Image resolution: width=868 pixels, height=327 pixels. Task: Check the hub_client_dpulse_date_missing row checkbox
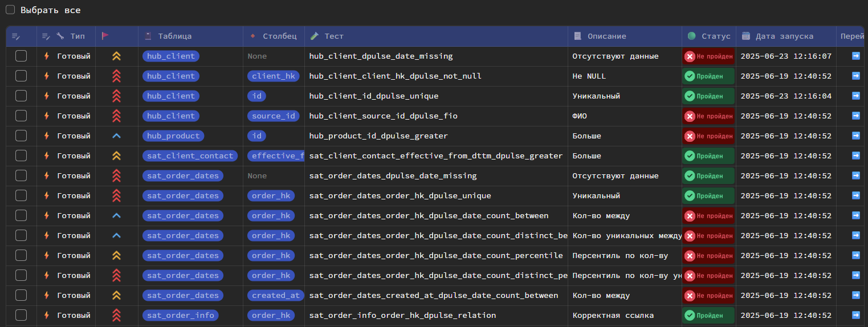click(21, 56)
